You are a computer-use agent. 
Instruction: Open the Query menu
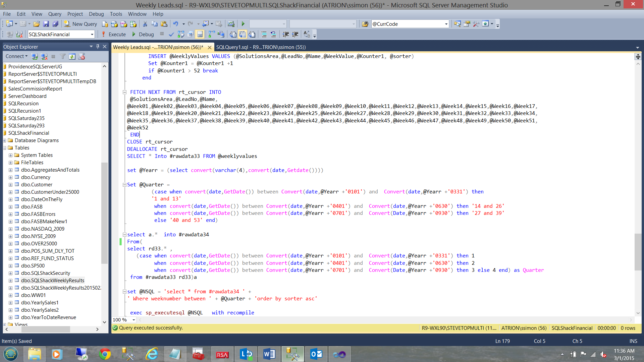click(x=54, y=14)
